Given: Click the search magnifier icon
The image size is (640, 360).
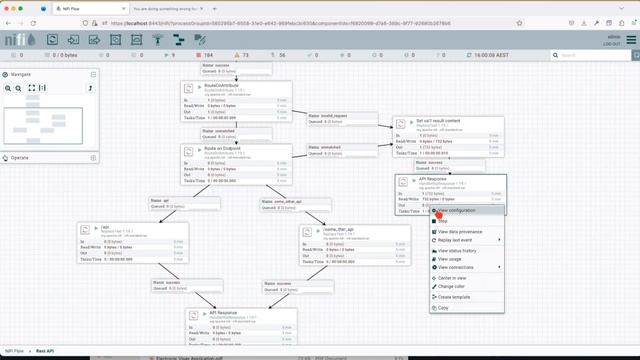Looking at the screenshot, I should pos(556,55).
